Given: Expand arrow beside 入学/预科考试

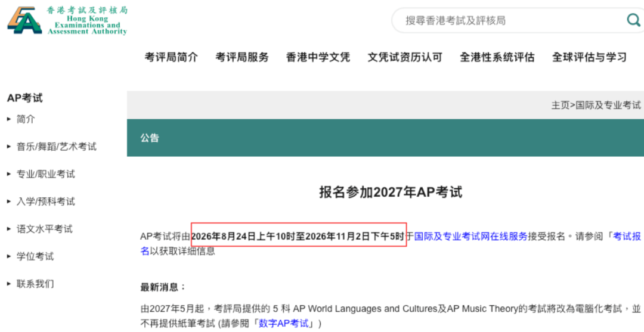Looking at the screenshot, I should [x=9, y=201].
